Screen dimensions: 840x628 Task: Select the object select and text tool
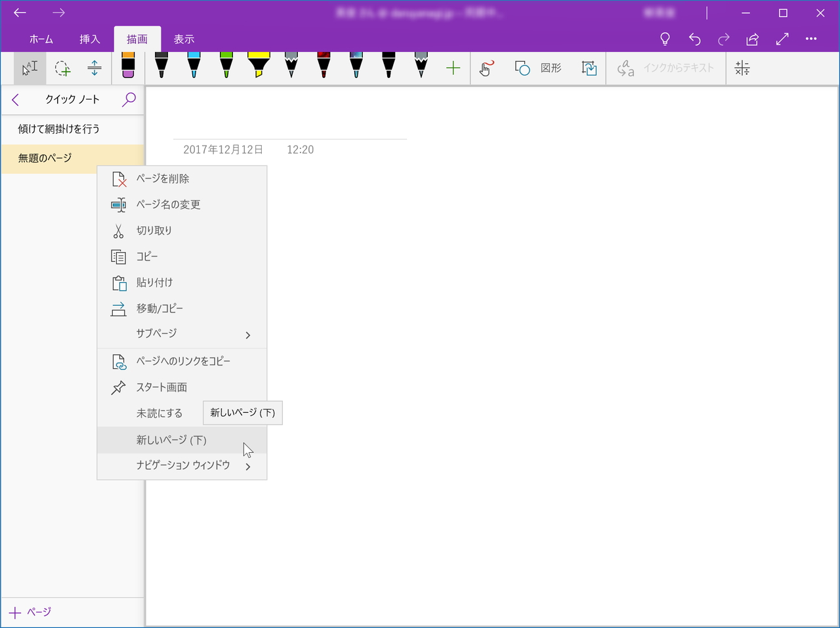(x=30, y=68)
